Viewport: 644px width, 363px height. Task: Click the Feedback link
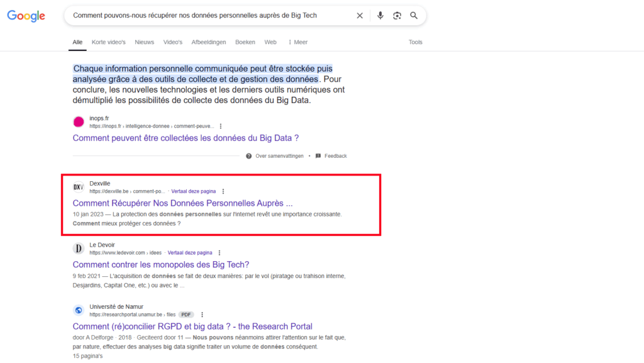tap(336, 156)
